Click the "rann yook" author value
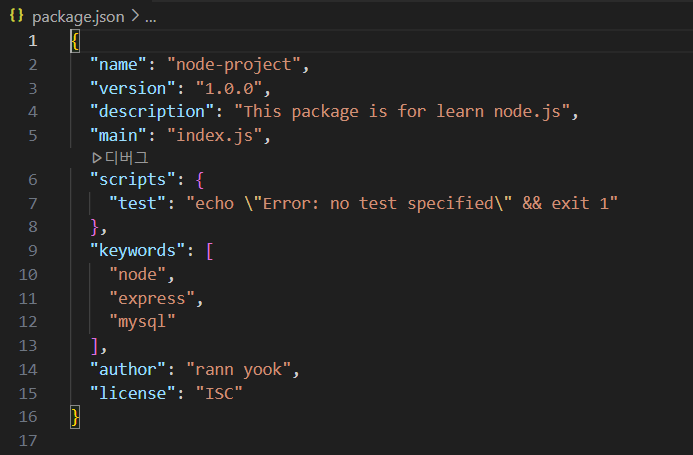The height and width of the screenshot is (455, 693). pyautogui.click(x=239, y=370)
